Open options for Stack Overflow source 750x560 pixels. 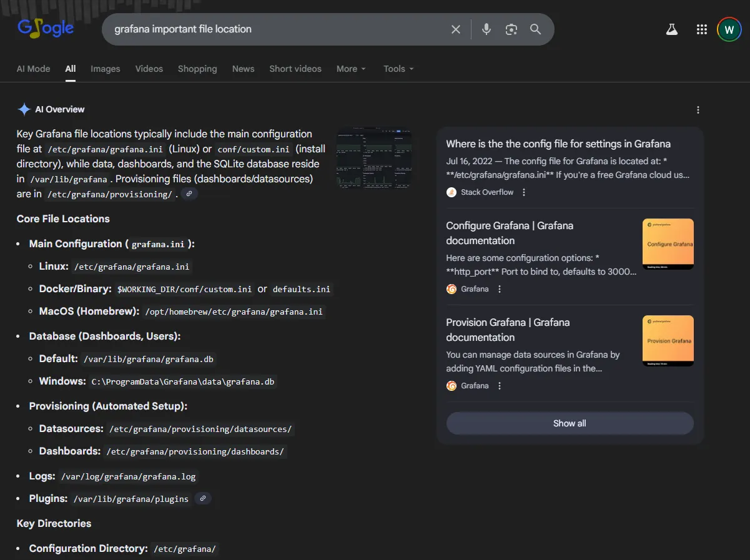524,192
